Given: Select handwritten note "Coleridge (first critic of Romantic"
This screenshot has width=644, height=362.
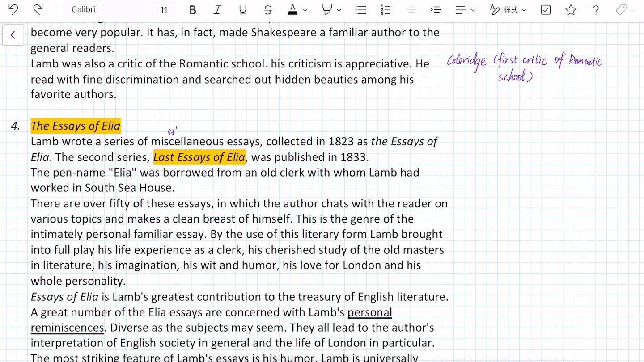Looking at the screenshot, I should (x=525, y=61).
